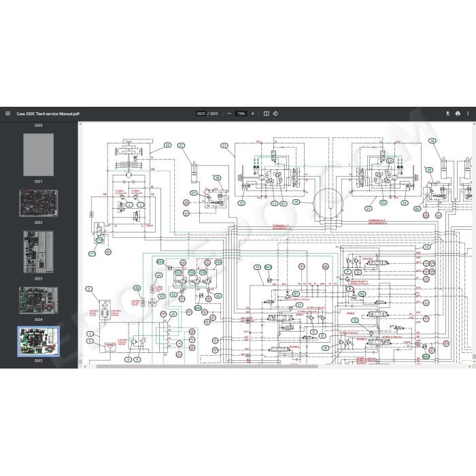
Task: Click the vertical scrollbar thumb at right
Action: click(x=474, y=356)
